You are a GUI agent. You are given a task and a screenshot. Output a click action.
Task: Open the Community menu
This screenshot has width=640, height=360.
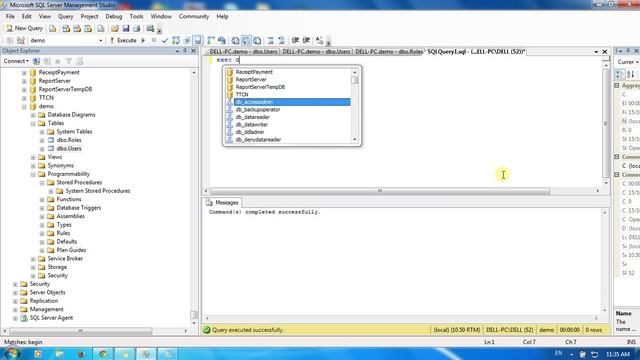point(193,16)
